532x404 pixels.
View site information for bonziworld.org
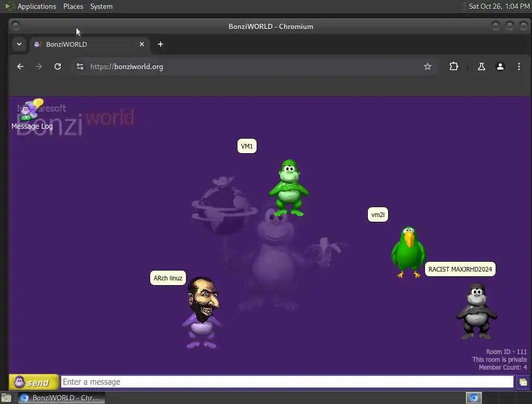(x=79, y=66)
